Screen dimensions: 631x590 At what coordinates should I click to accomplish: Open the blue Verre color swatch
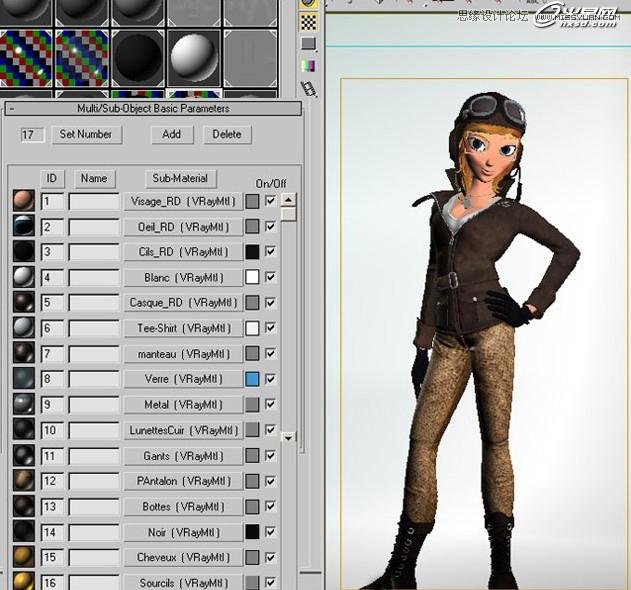click(252, 379)
